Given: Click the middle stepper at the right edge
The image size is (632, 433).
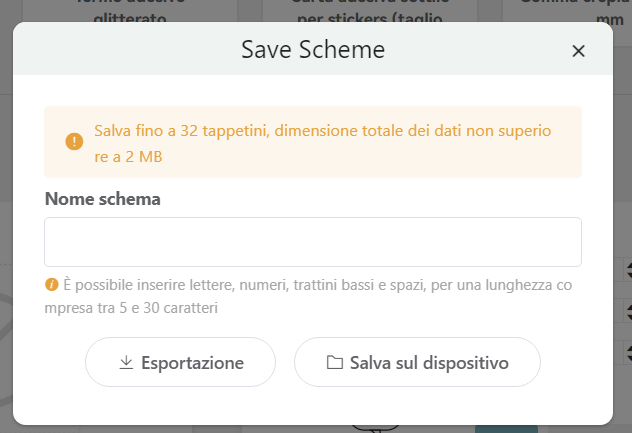Looking at the screenshot, I should (626, 310).
